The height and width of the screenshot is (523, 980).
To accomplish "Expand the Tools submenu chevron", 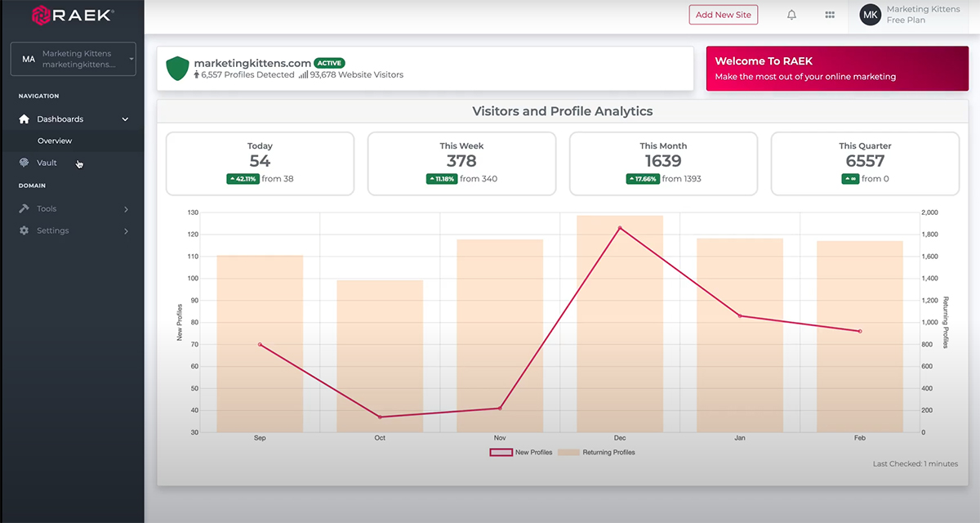I will pos(126,209).
